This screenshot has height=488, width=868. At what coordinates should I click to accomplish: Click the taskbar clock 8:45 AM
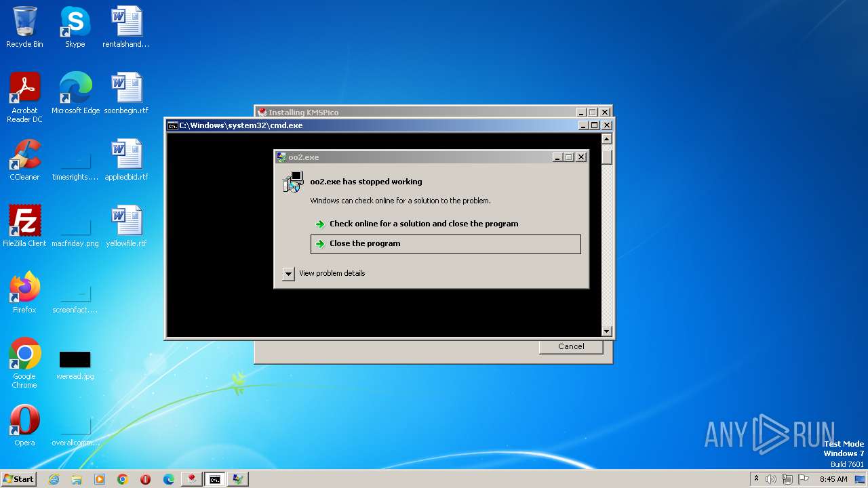833,479
